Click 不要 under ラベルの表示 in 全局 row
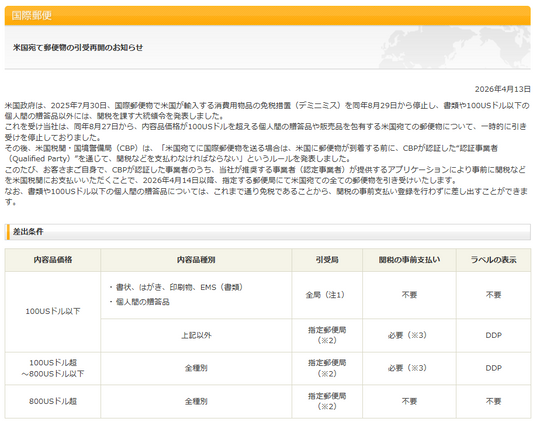The image size is (533, 422). 494,295
